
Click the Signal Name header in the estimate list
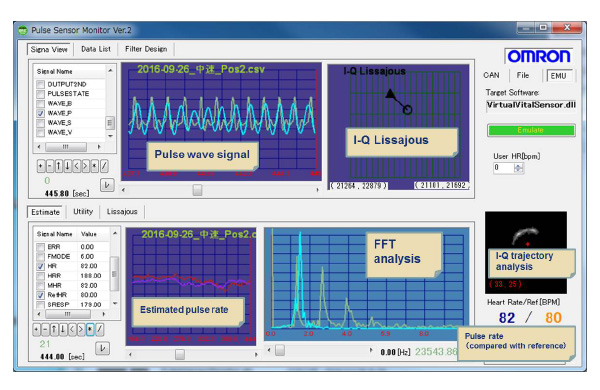[x=54, y=234]
